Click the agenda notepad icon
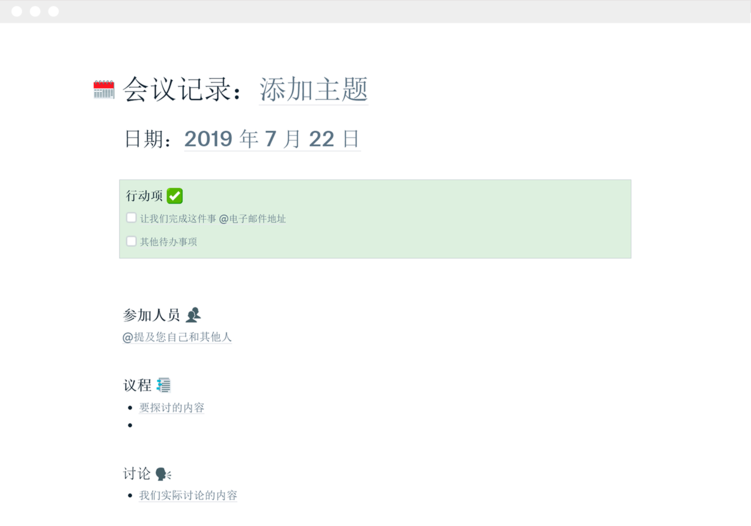This screenshot has height=526, width=751. tap(164, 385)
